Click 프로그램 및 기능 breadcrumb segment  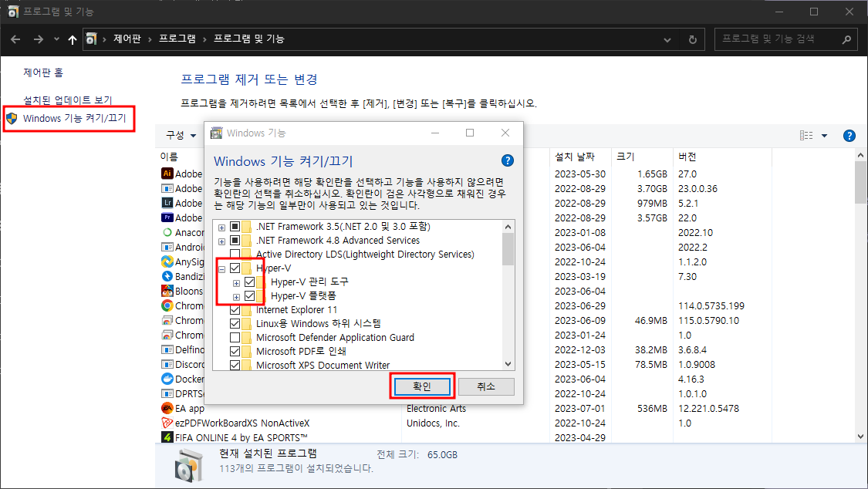(x=249, y=39)
